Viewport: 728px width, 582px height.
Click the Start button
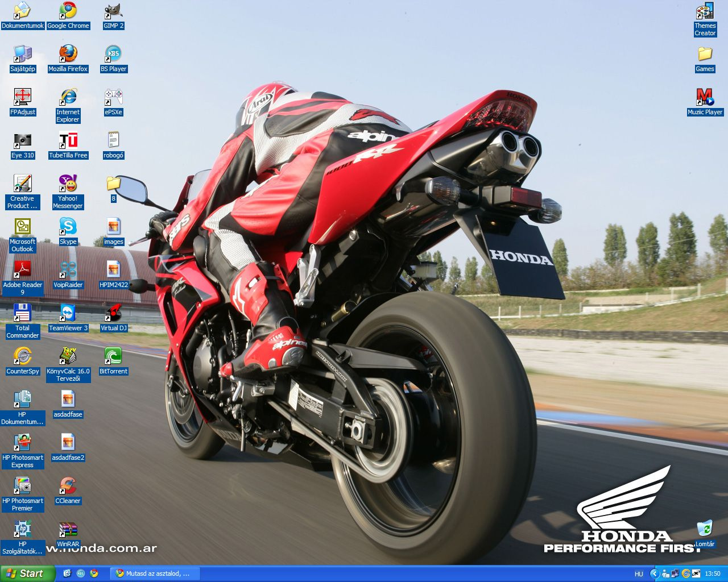pyautogui.click(x=28, y=573)
